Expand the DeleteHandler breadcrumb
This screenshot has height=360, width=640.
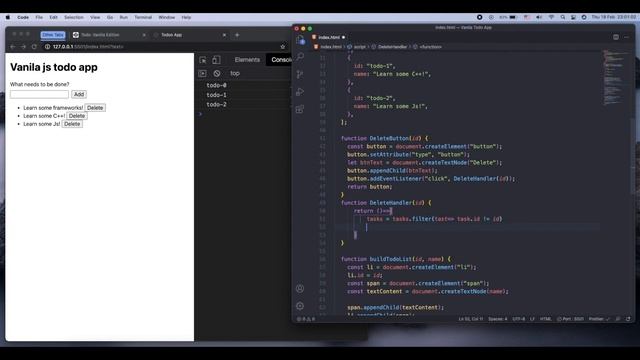(x=389, y=47)
